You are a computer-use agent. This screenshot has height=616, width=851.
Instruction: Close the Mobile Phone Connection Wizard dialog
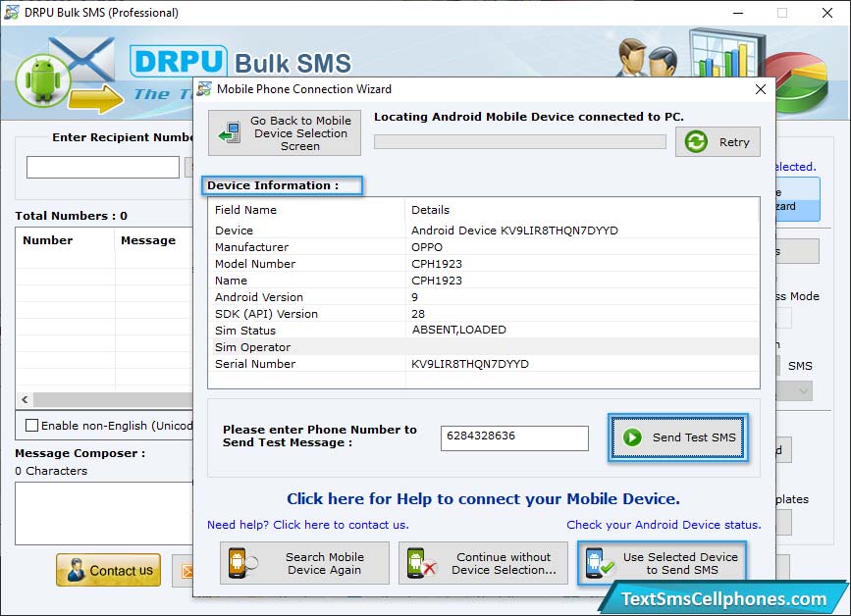coord(761,89)
